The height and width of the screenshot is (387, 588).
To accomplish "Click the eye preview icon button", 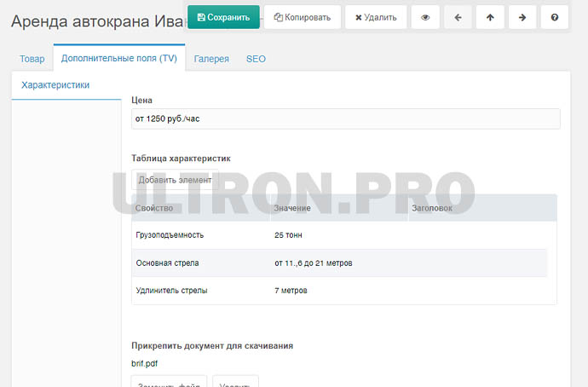I will (425, 17).
